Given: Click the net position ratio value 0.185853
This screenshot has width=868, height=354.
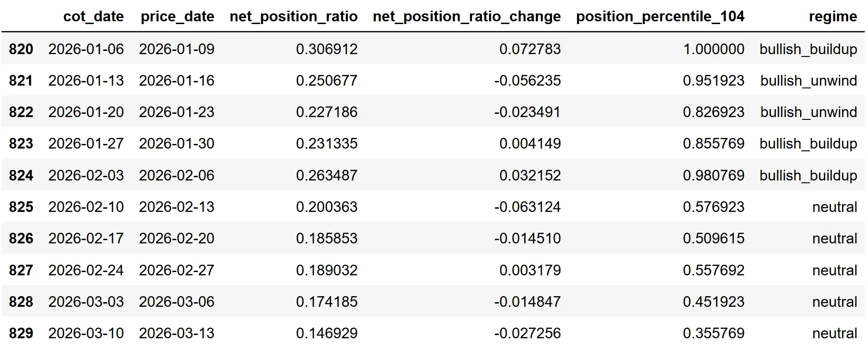Looking at the screenshot, I should pos(327,238).
